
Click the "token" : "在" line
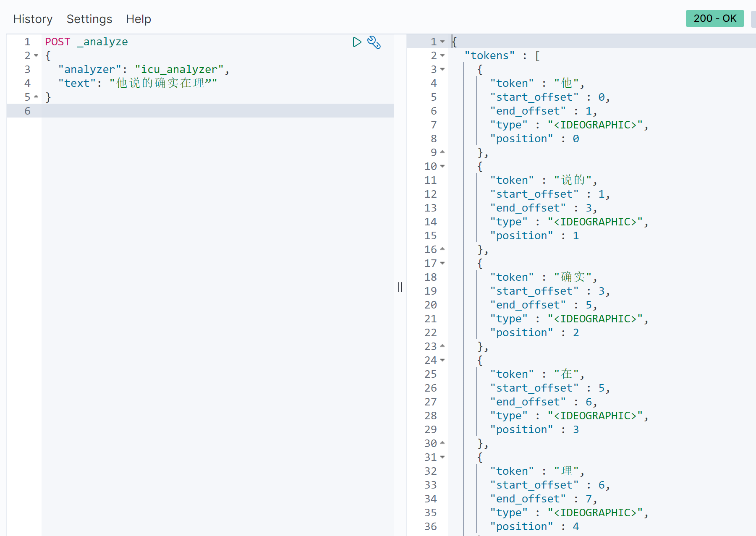click(x=537, y=374)
